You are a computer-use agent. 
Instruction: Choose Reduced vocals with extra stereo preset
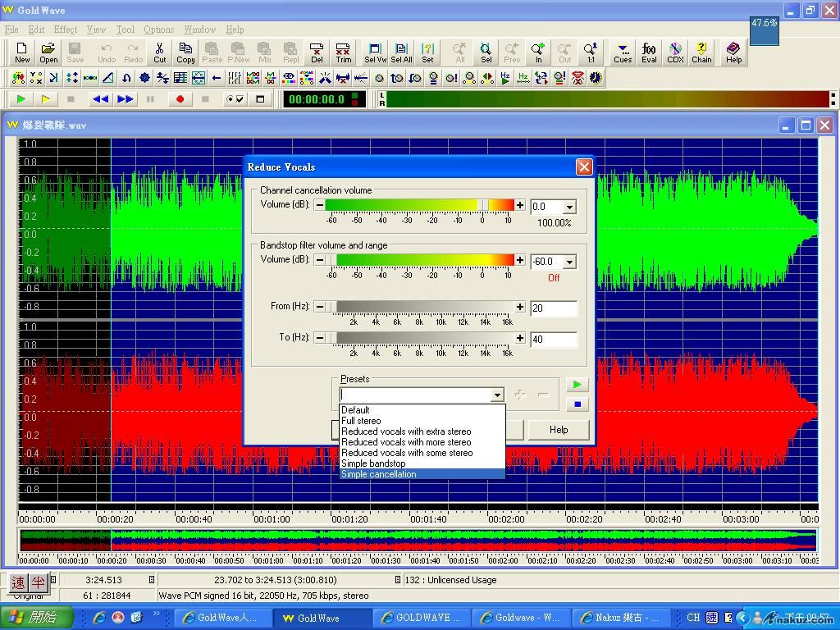[x=422, y=431]
